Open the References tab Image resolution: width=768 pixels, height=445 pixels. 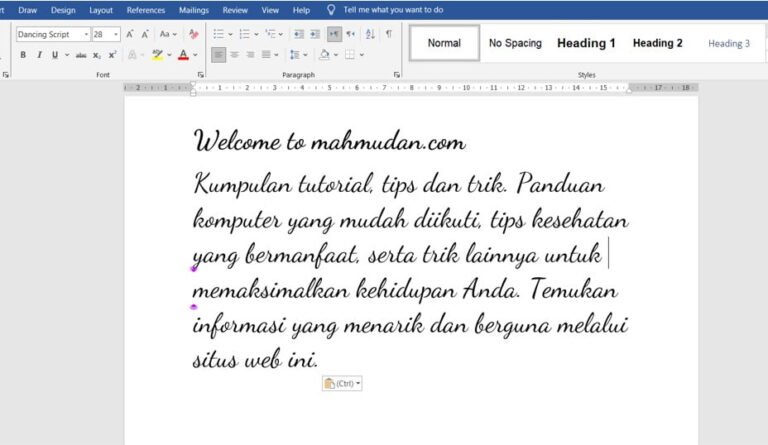tap(145, 10)
